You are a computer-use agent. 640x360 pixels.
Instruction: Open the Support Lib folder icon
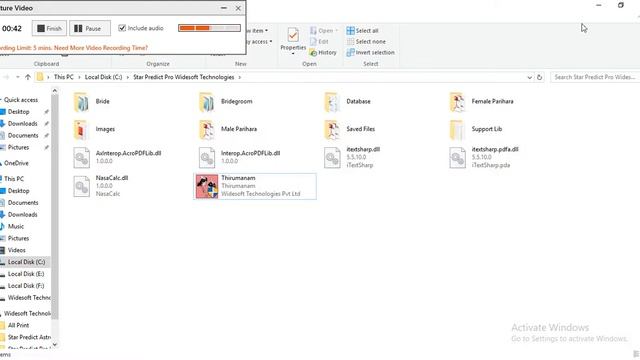(x=457, y=130)
